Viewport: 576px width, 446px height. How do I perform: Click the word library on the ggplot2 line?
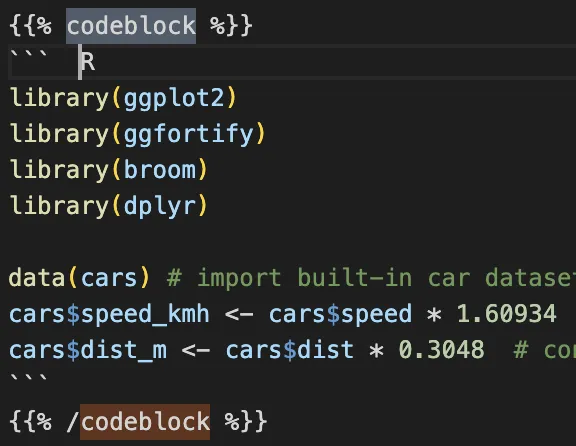click(59, 98)
